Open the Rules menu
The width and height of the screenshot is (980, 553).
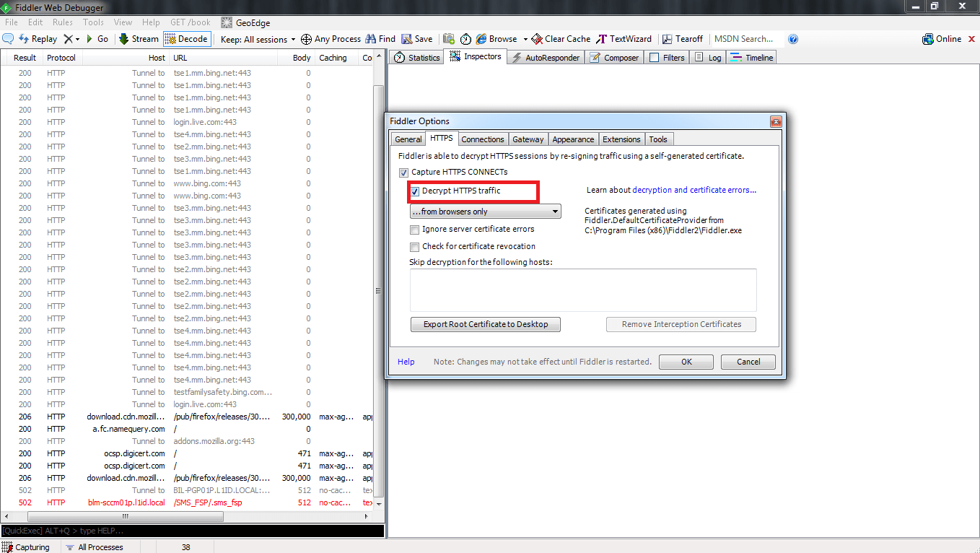click(x=63, y=22)
